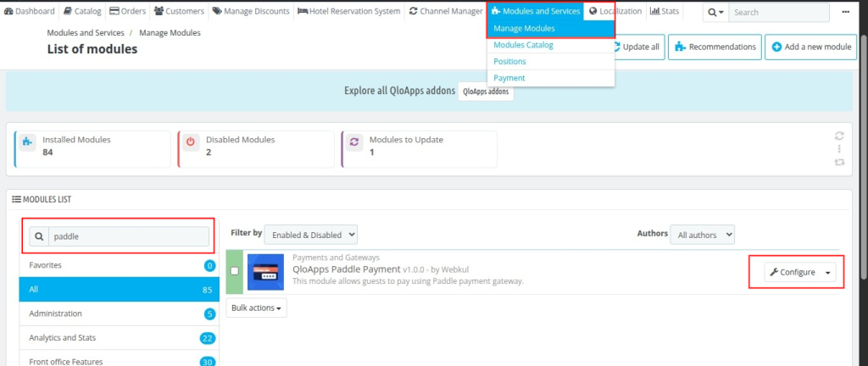Click the Dashboard gauge icon
This screenshot has height=366, width=868.
pos(8,11)
